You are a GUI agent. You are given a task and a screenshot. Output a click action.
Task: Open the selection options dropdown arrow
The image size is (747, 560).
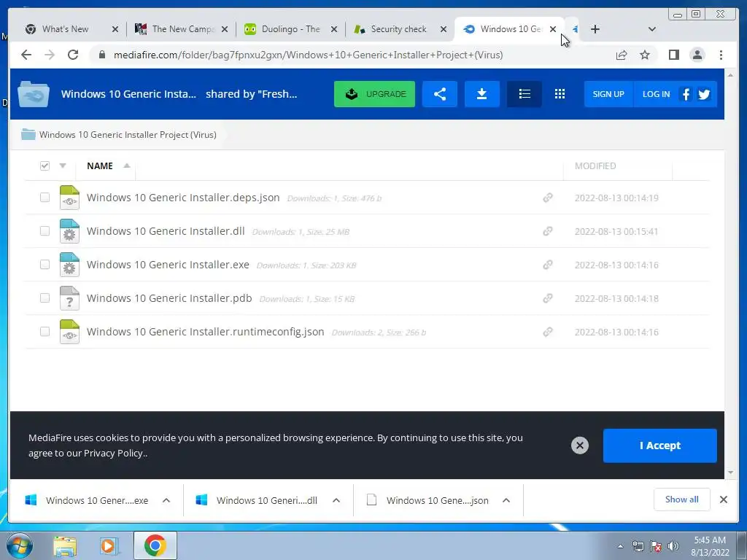[x=63, y=166]
